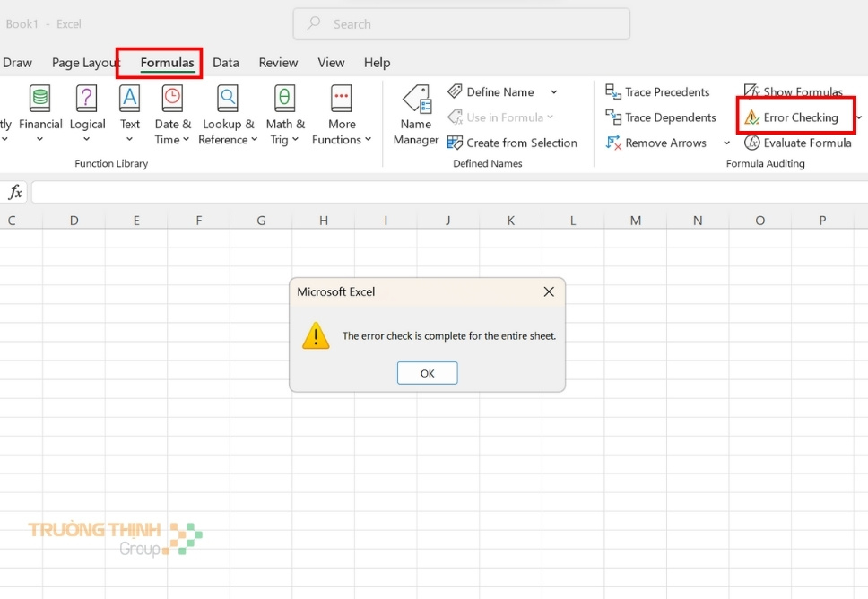Toggle Show Formulas view
This screenshot has height=599, width=868.
tap(793, 91)
